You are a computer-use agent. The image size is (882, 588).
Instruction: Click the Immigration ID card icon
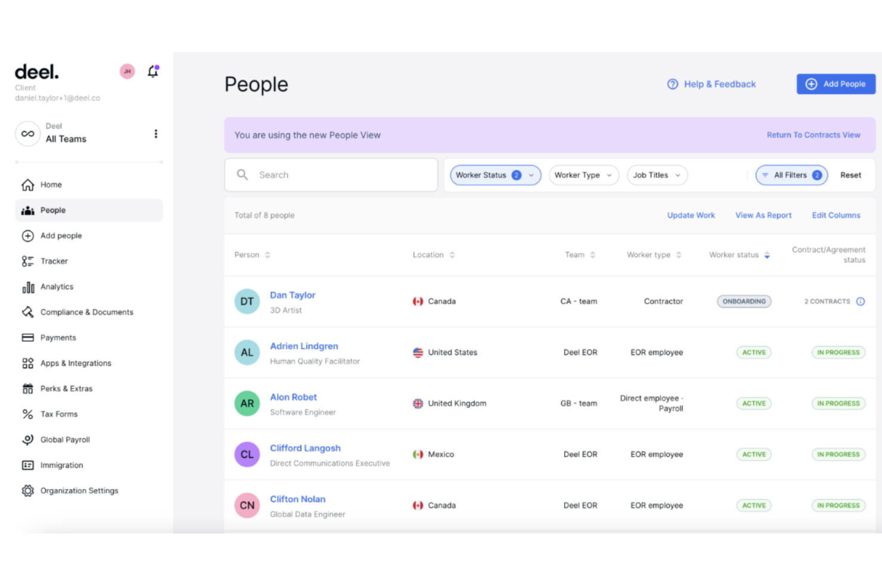click(x=27, y=465)
